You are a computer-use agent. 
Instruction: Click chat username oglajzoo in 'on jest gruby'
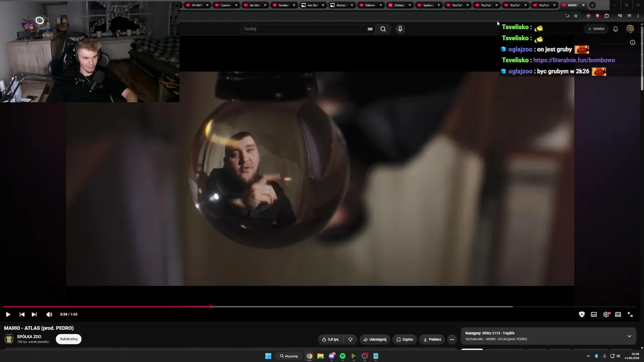click(x=520, y=49)
